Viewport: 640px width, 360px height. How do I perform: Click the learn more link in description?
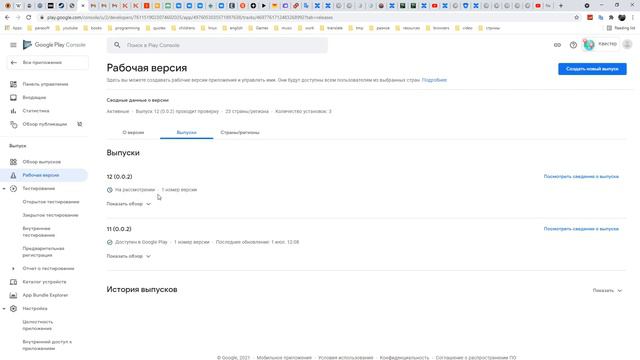coord(434,80)
